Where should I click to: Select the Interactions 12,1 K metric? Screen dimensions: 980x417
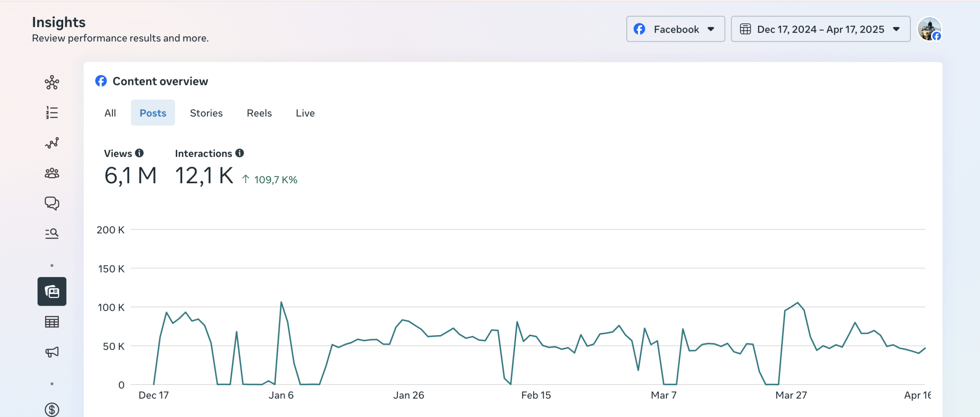[204, 175]
